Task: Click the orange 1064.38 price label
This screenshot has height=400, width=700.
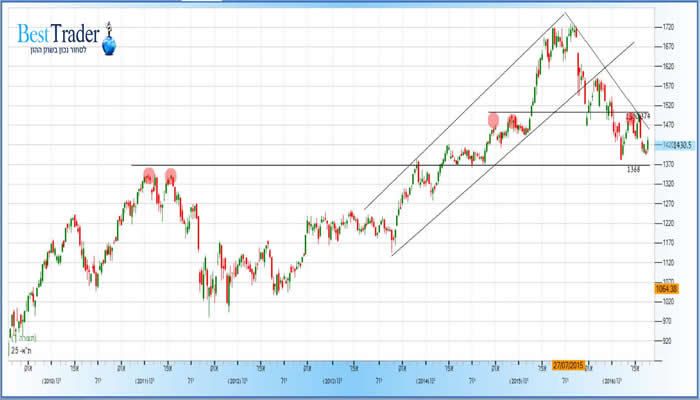Action: 667,289
